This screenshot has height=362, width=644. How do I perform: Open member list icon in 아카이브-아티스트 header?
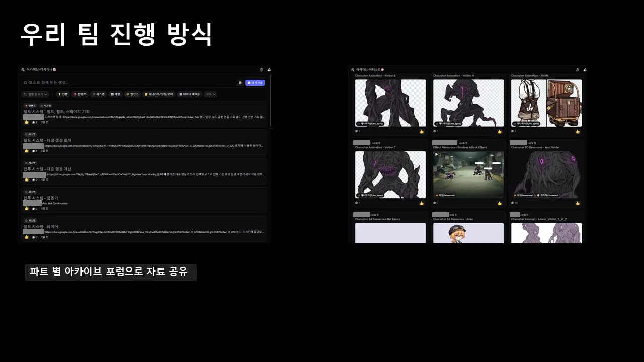(584, 70)
